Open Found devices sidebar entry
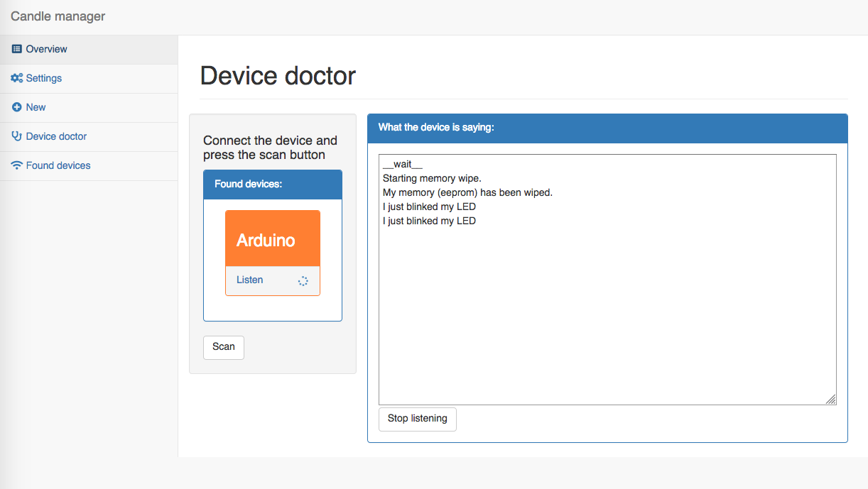Image resolution: width=868 pixels, height=489 pixels. click(x=89, y=166)
